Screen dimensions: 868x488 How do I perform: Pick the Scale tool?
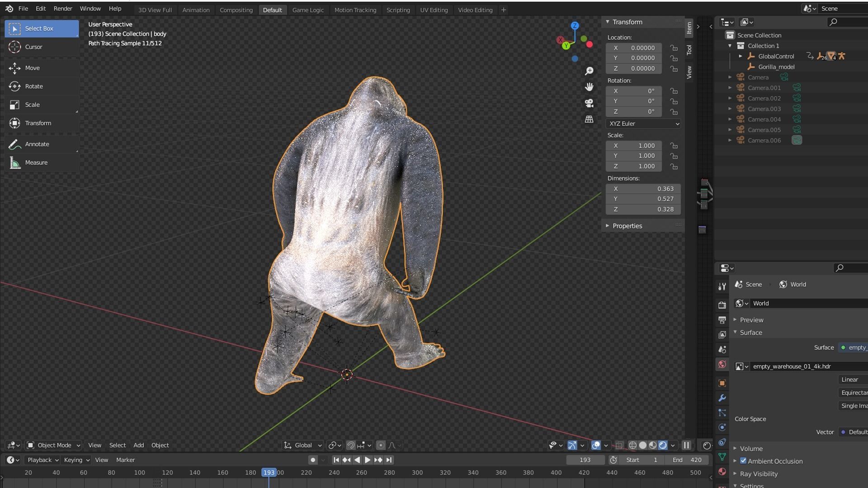42,105
